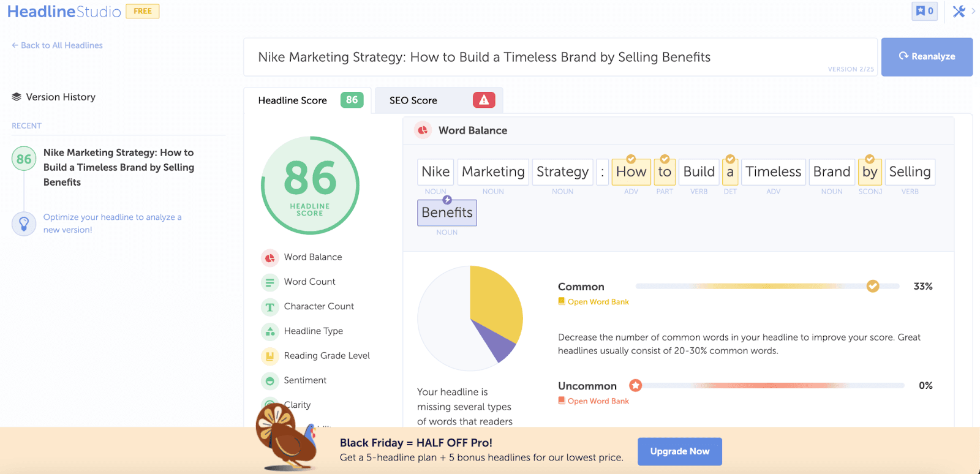This screenshot has width=980, height=474.
Task: Select Word Balance in the score menu
Action: 313,257
